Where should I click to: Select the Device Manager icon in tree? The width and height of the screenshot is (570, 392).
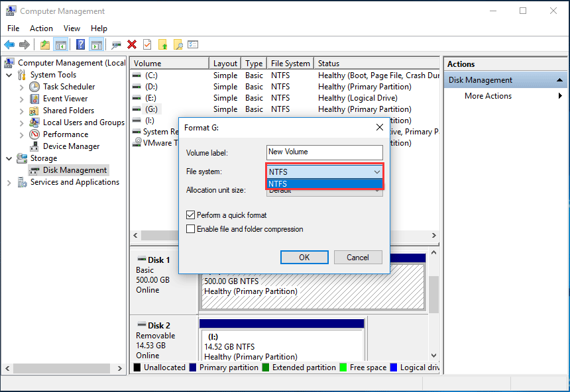(x=34, y=146)
